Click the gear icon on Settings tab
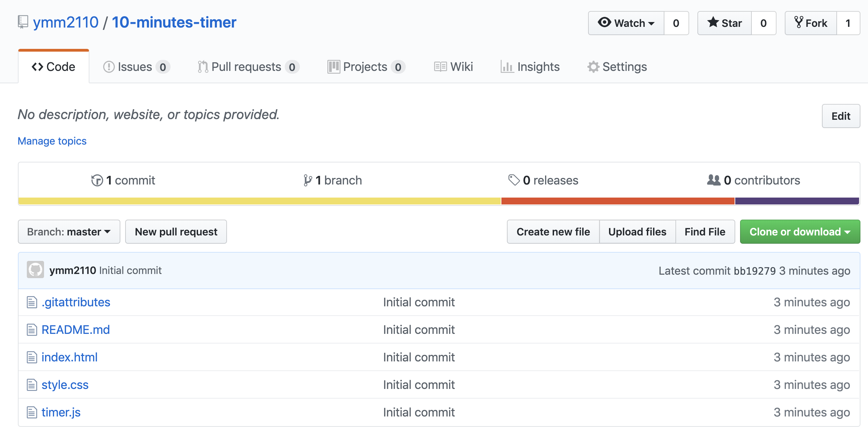This screenshot has width=868, height=433. pyautogui.click(x=593, y=67)
